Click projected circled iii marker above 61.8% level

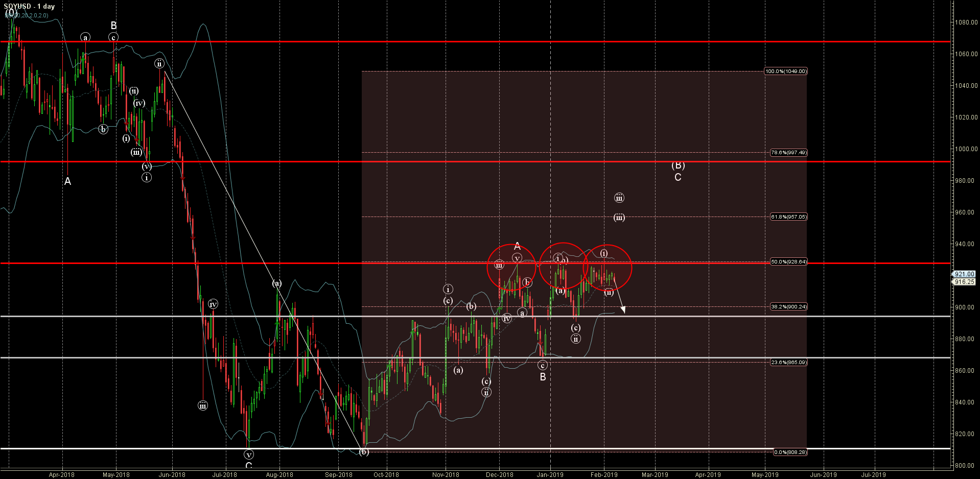(619, 198)
